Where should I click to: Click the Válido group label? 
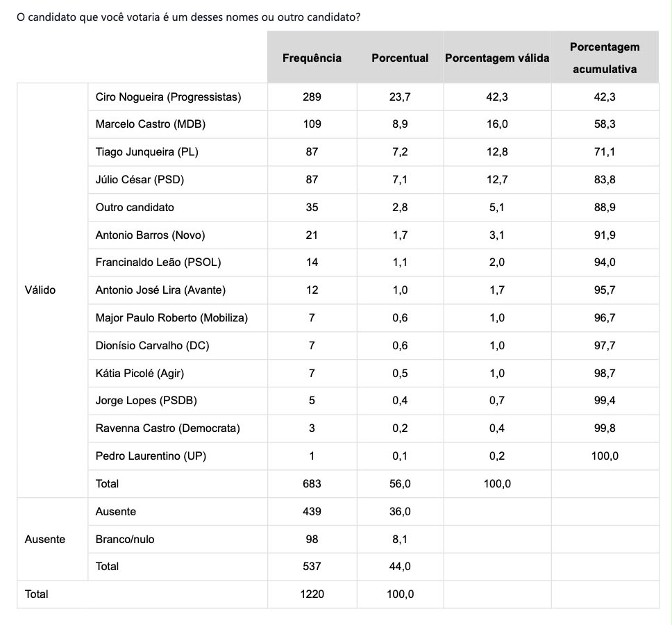(40, 290)
